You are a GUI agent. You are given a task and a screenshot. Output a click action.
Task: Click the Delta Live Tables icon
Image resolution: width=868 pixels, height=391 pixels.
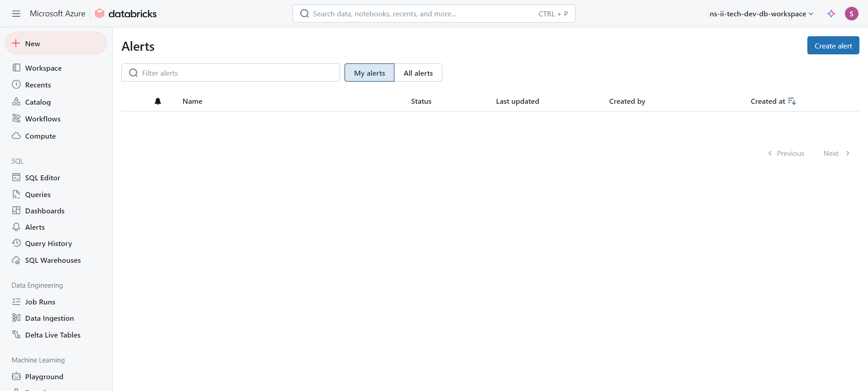[16, 334]
